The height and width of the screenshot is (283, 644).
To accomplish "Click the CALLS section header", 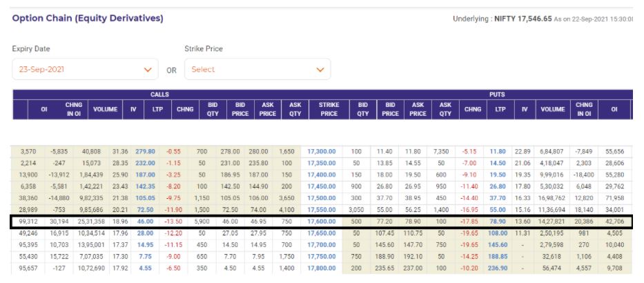I will (x=159, y=95).
